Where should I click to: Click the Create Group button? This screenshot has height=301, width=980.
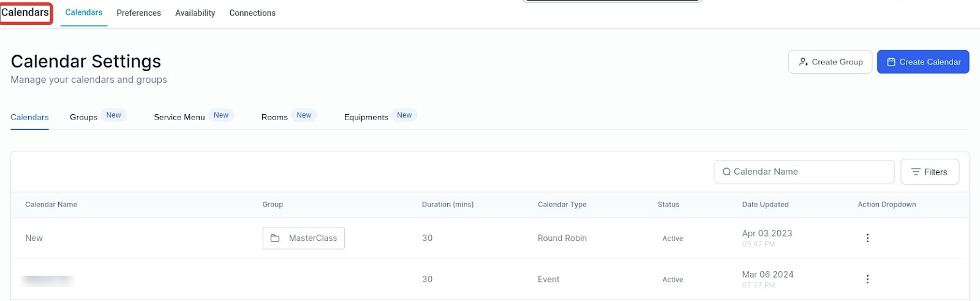click(830, 62)
